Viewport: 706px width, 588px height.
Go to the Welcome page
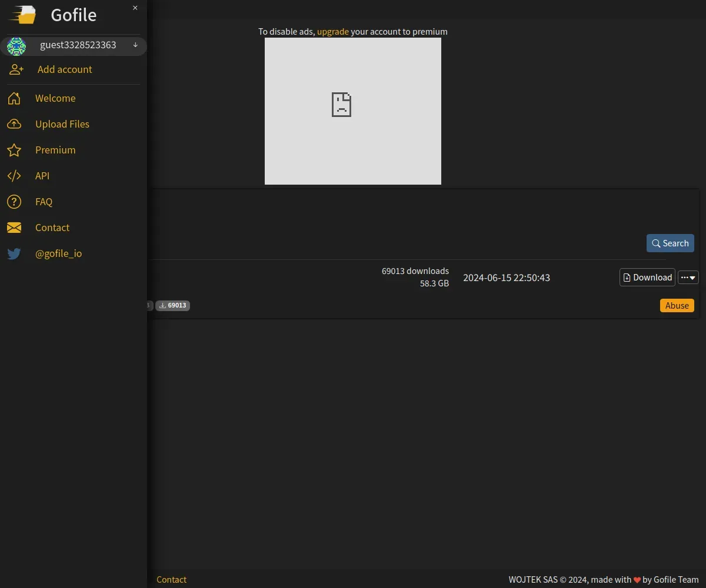point(55,98)
